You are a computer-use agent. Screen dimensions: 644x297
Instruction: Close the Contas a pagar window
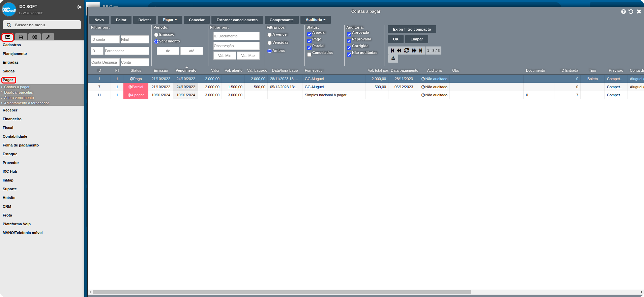pyautogui.click(x=639, y=11)
